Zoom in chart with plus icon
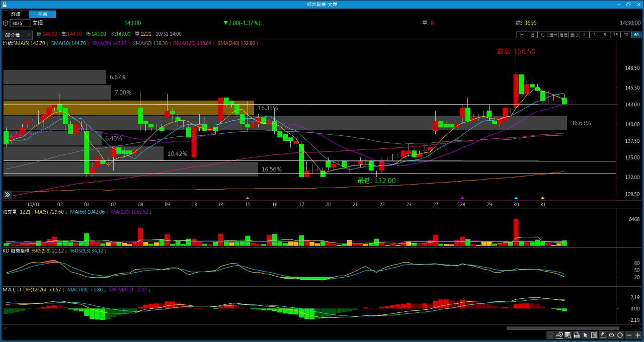This screenshot has height=342, width=644. [x=637, y=335]
